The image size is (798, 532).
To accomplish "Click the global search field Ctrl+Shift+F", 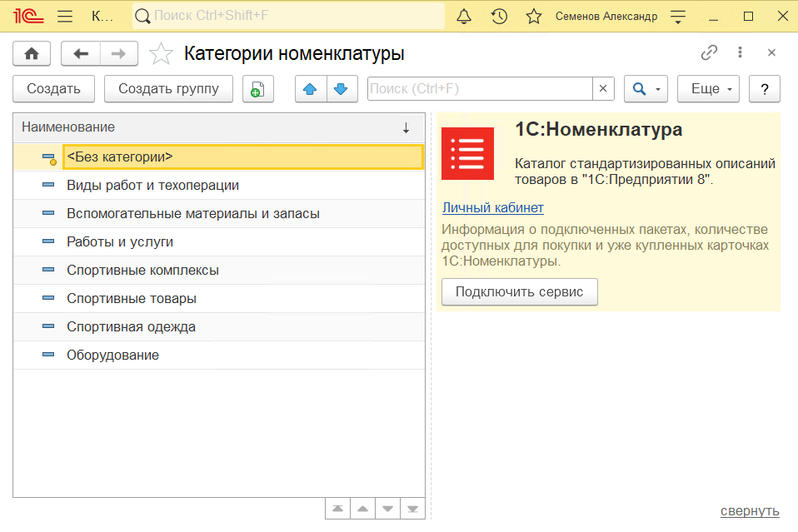I will (x=288, y=16).
